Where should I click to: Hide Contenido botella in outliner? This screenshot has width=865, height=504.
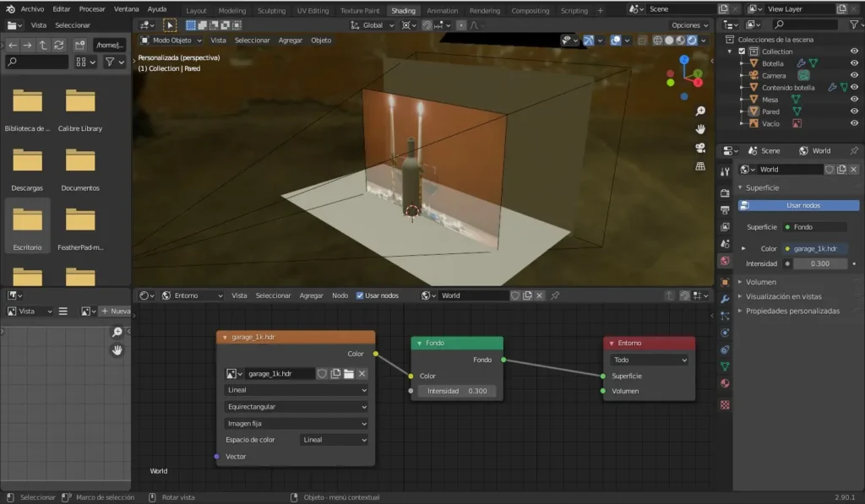click(854, 87)
